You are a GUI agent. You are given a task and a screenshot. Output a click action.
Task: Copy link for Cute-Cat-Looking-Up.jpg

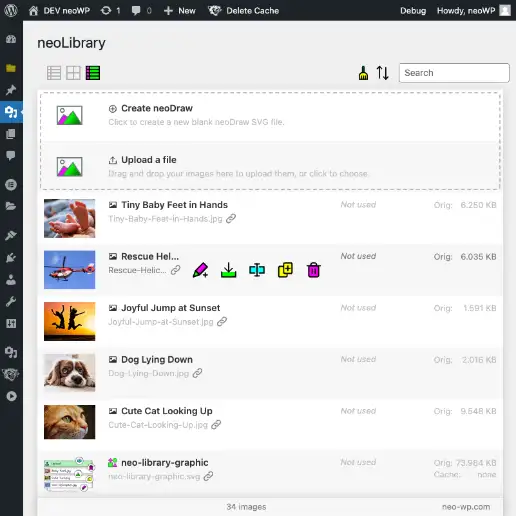click(216, 425)
